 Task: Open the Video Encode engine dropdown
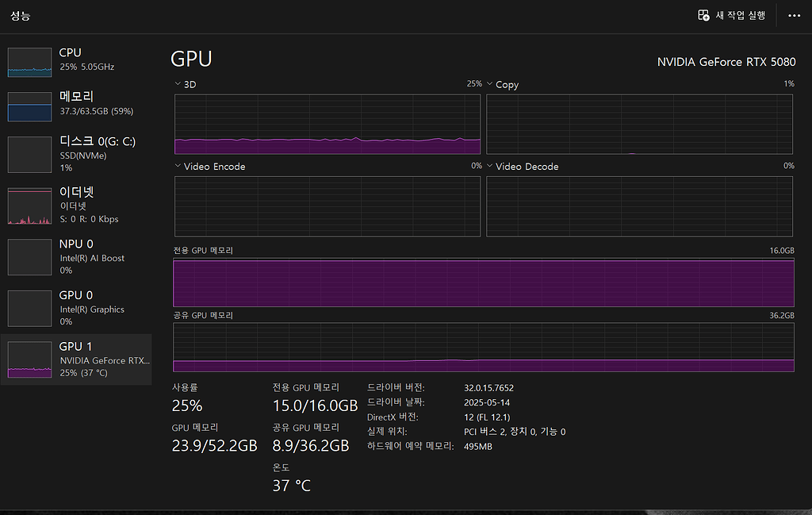(x=178, y=166)
